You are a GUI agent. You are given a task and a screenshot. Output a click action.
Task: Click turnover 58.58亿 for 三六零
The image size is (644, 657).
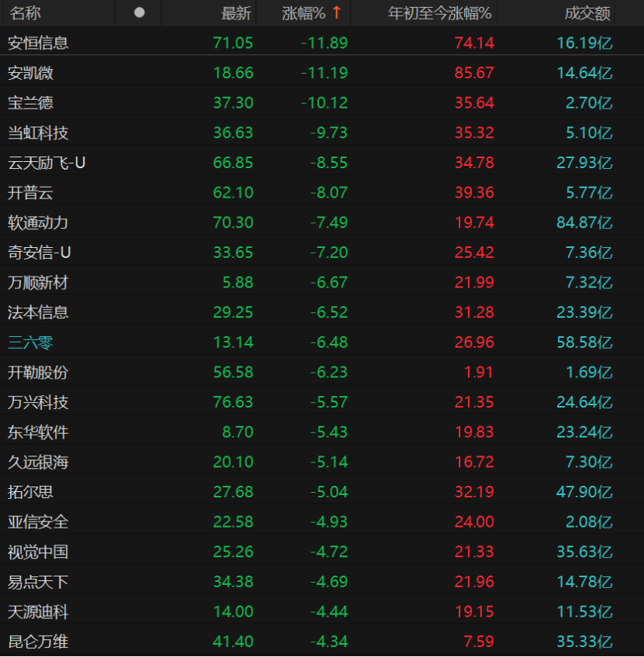click(x=584, y=342)
